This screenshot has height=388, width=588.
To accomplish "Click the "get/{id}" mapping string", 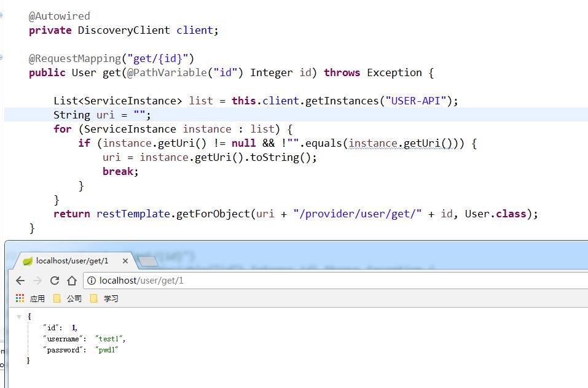I will (157, 59).
